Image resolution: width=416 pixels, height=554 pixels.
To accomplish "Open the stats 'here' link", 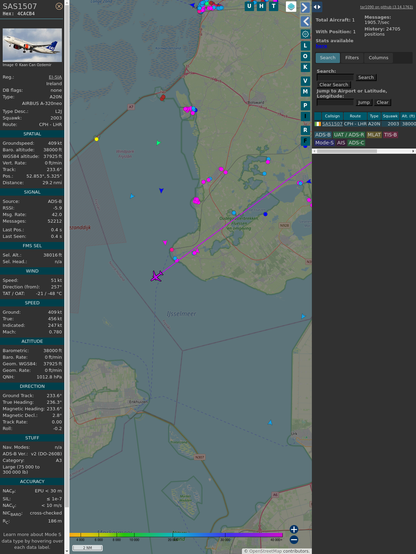I will click(x=321, y=46).
